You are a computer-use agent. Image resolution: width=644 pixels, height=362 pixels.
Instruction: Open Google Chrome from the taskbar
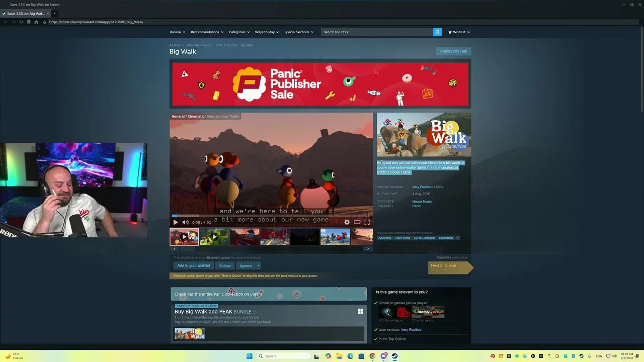pyautogui.click(x=372, y=356)
